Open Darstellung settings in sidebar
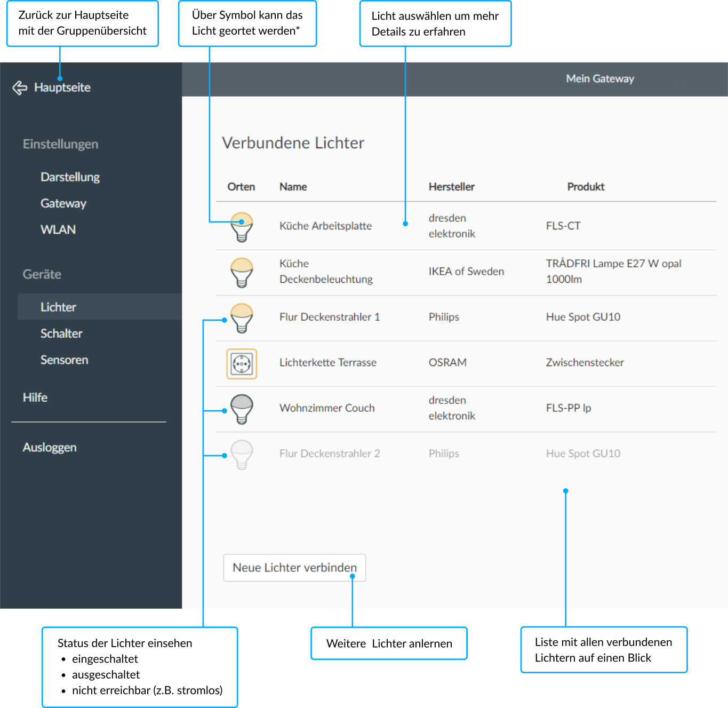The width and height of the screenshot is (728, 708). [x=70, y=177]
